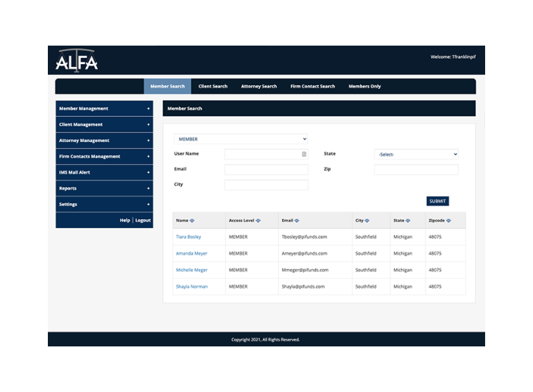The image size is (533, 392).
Task: Switch to Member Search tab
Action: tap(168, 86)
